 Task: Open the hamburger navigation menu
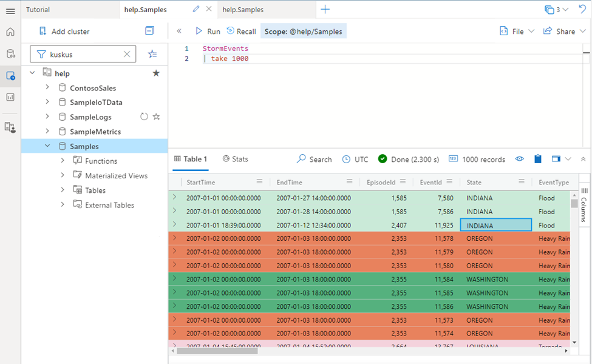click(x=10, y=11)
